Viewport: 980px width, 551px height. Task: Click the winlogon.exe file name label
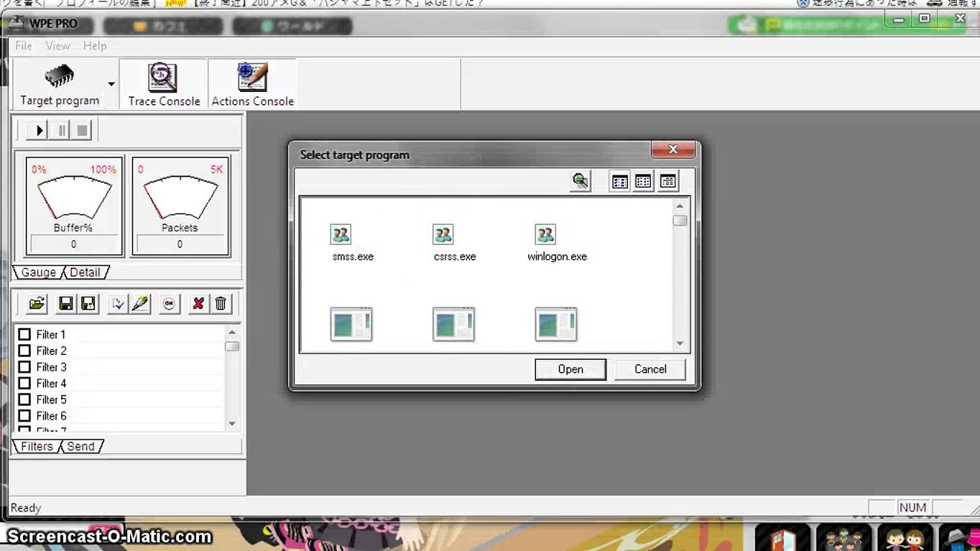click(x=557, y=256)
